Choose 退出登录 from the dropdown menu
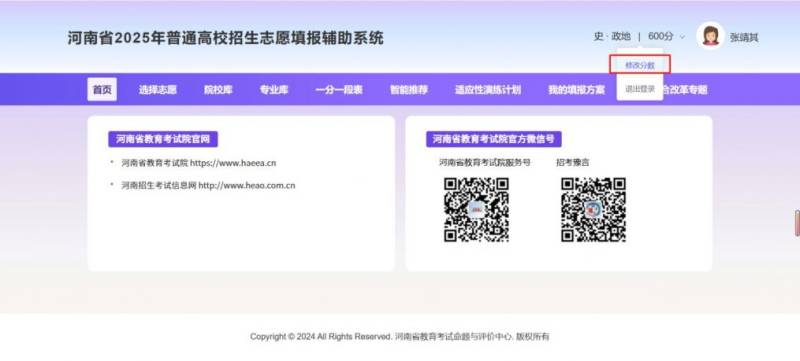Image resolution: width=800 pixels, height=361 pixels. [x=640, y=89]
